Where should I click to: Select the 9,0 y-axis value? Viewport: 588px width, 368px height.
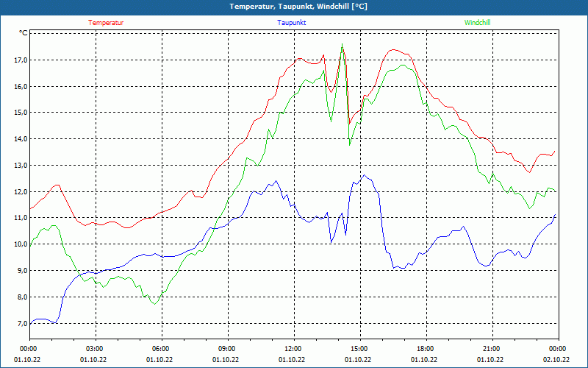click(x=23, y=270)
